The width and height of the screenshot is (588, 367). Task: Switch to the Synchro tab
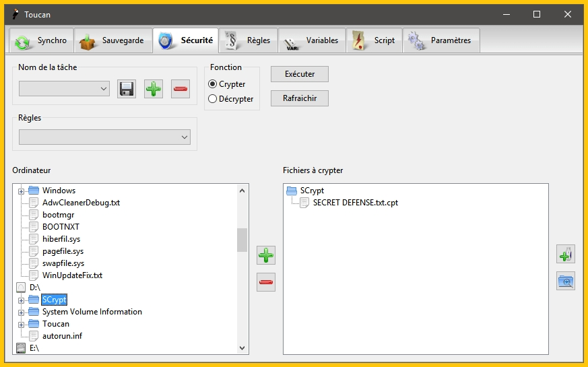point(41,40)
